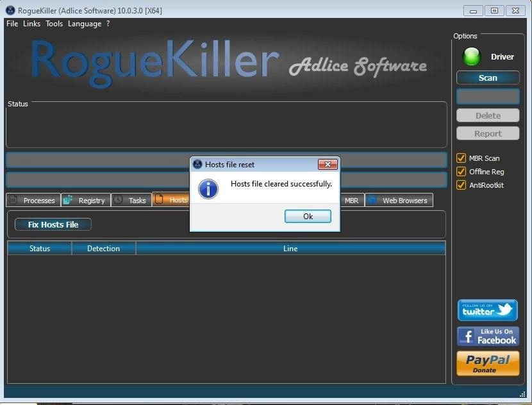Click the Detection column header

click(103, 249)
